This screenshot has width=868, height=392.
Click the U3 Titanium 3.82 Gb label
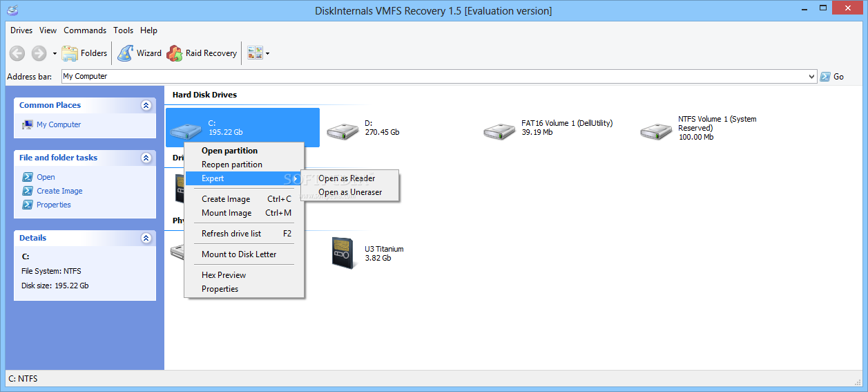click(384, 254)
